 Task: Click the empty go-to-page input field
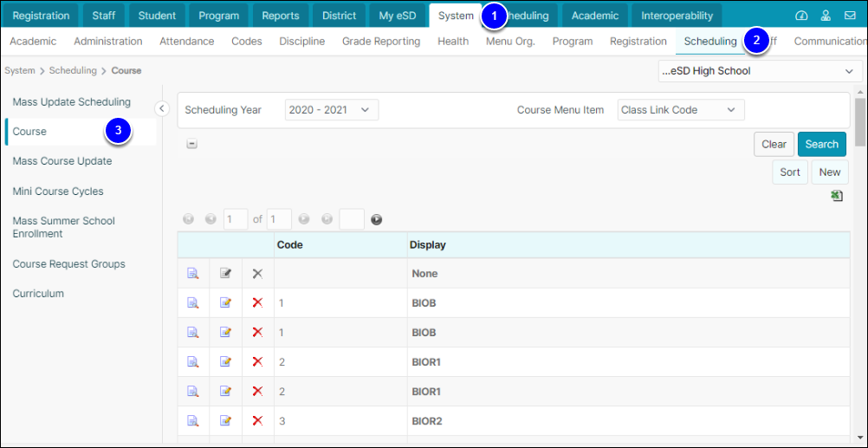pos(352,219)
